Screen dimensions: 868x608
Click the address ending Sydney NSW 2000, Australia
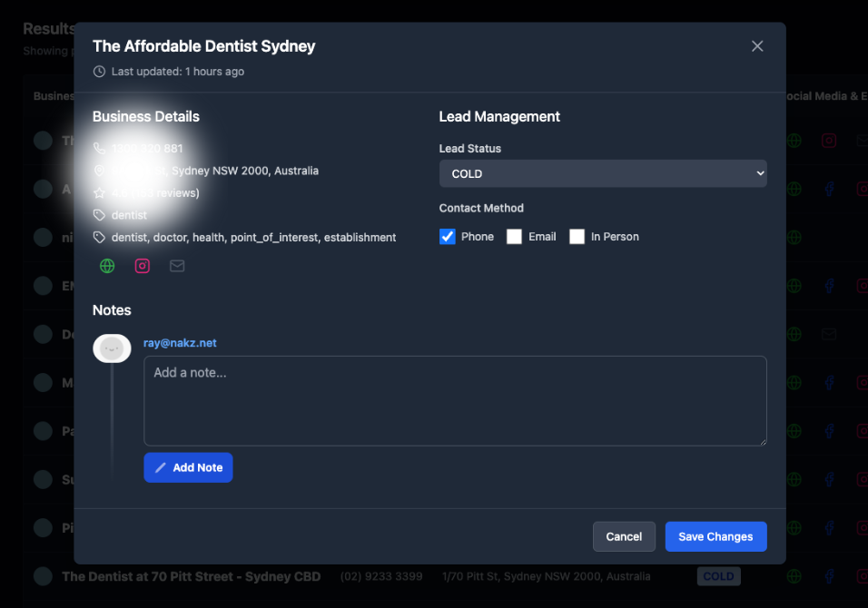click(x=215, y=171)
